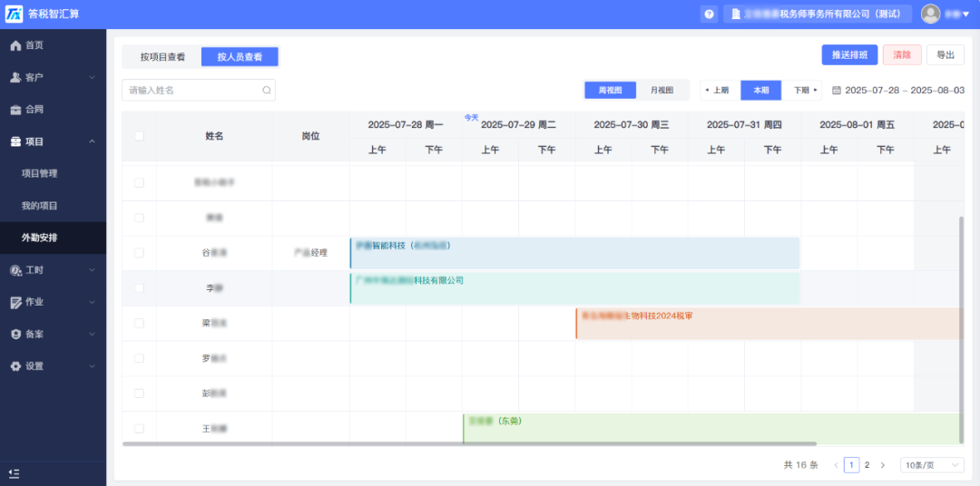This screenshot has width=980, height=486.
Task: Open 我的项目 submenu item
Action: (39, 206)
